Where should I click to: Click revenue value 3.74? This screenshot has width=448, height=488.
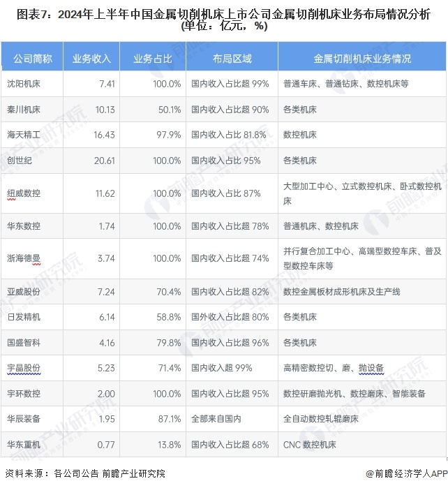coord(106,258)
